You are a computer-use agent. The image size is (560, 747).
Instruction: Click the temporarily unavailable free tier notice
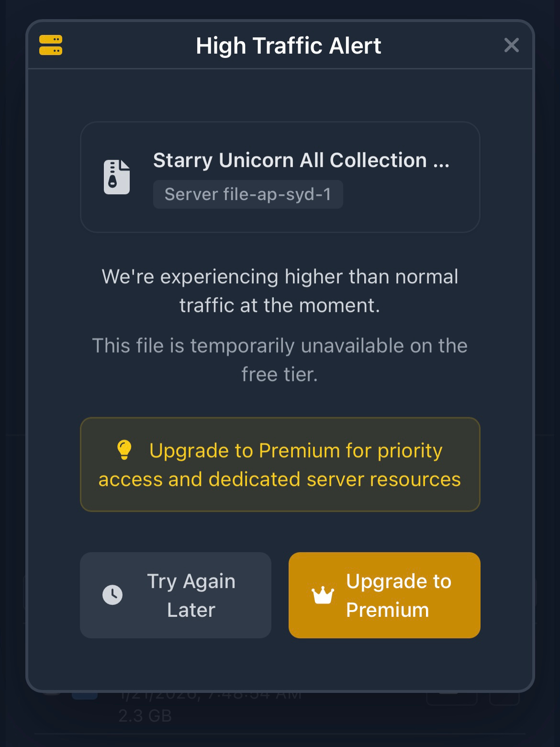coord(280,360)
